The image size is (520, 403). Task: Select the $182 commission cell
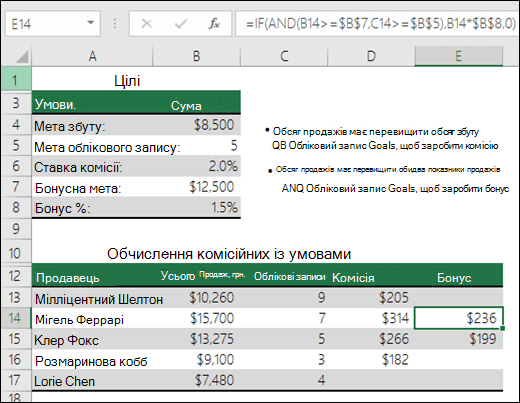[371, 360]
